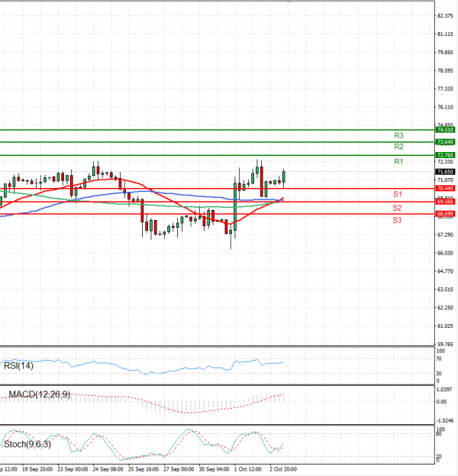Click the 1 Oct 12:00 time label
This screenshot has width=458, height=476.
248,469
